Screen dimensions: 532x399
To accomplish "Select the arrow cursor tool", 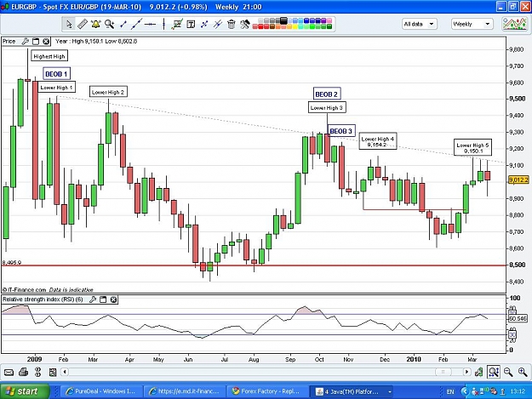I will (x=69, y=24).
